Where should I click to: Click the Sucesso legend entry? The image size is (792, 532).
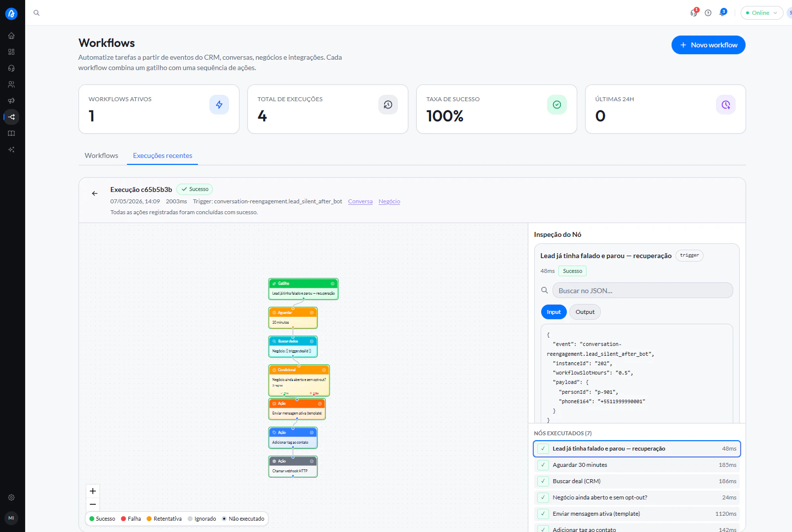tap(102, 519)
